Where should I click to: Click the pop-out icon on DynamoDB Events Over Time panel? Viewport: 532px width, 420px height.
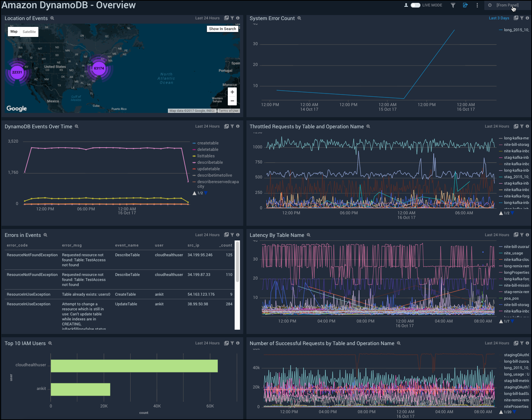226,126
